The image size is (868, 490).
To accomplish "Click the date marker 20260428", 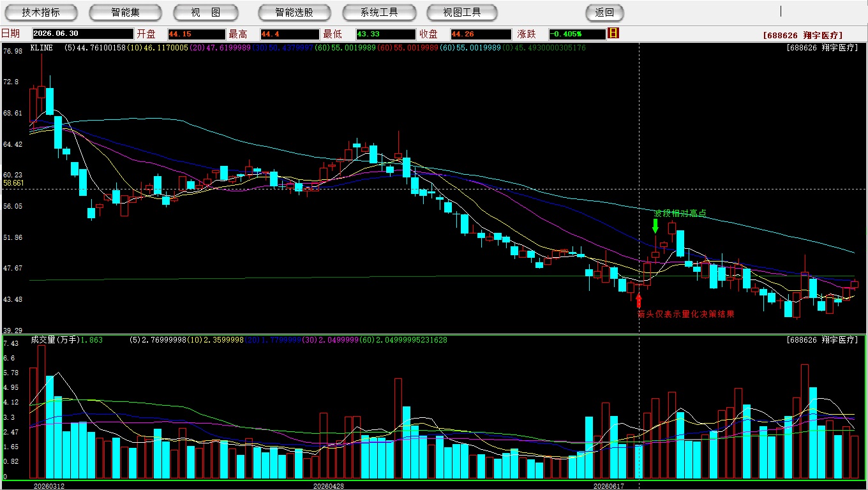I will [329, 486].
